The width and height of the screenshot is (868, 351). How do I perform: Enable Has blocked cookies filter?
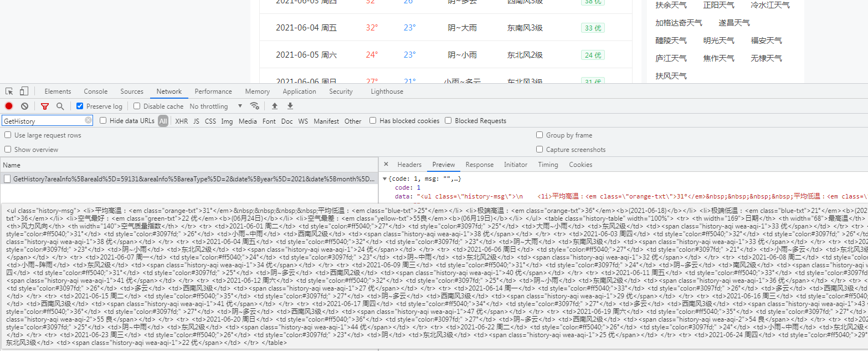[373, 120]
